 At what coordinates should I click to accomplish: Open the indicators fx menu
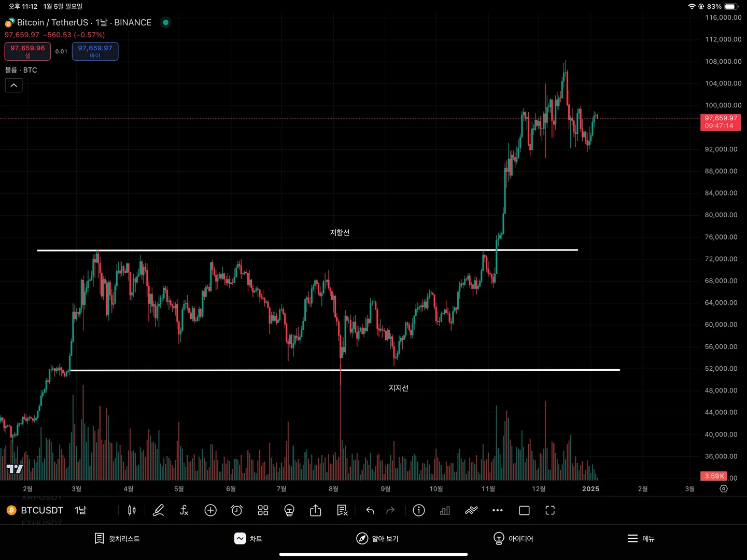tap(184, 511)
